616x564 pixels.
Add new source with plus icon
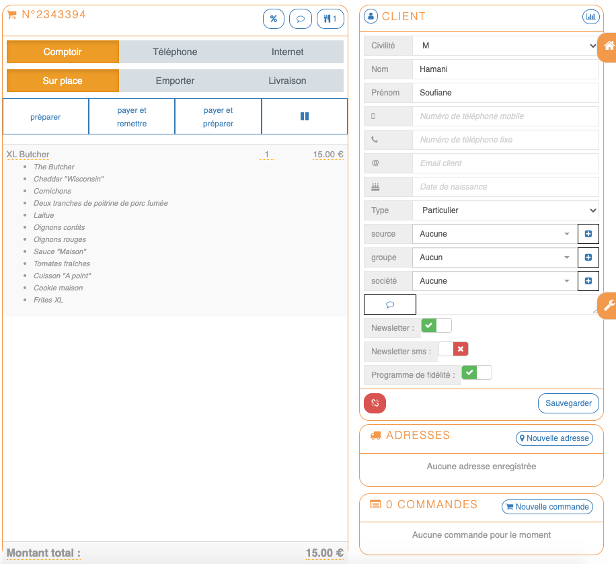(x=589, y=234)
